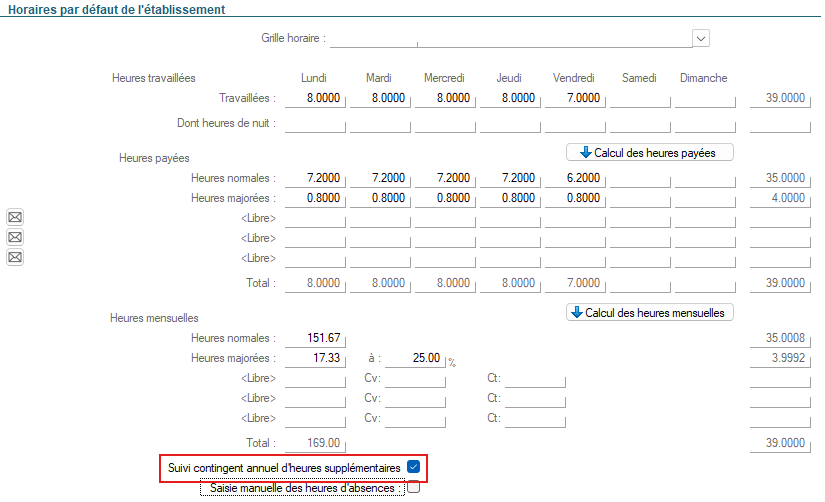Click Calcul des heures payées button
This screenshot has width=825, height=502.
point(650,152)
